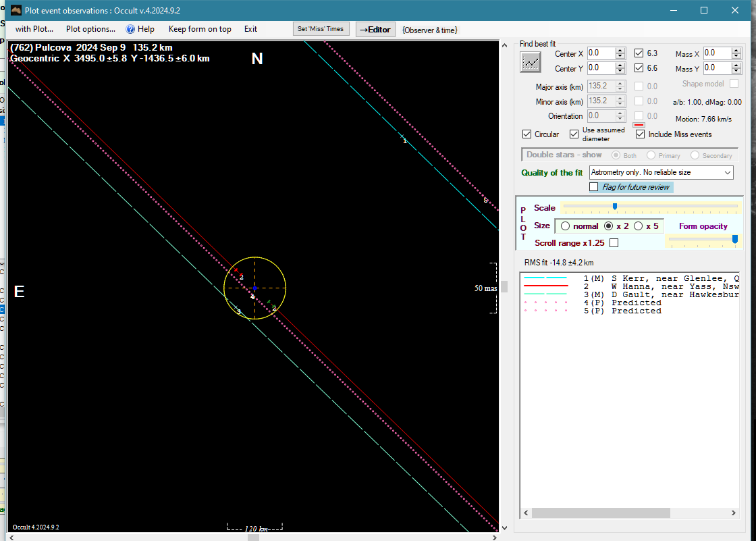756x547 pixels.
Task: Click plot horizontal scrollbar left arrow
Action: (x=11, y=538)
